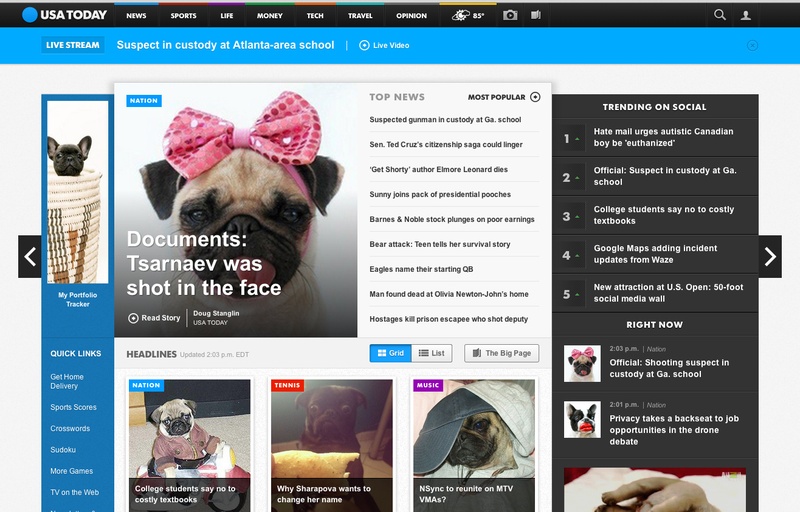Open TV on the Web quick link

click(x=74, y=493)
